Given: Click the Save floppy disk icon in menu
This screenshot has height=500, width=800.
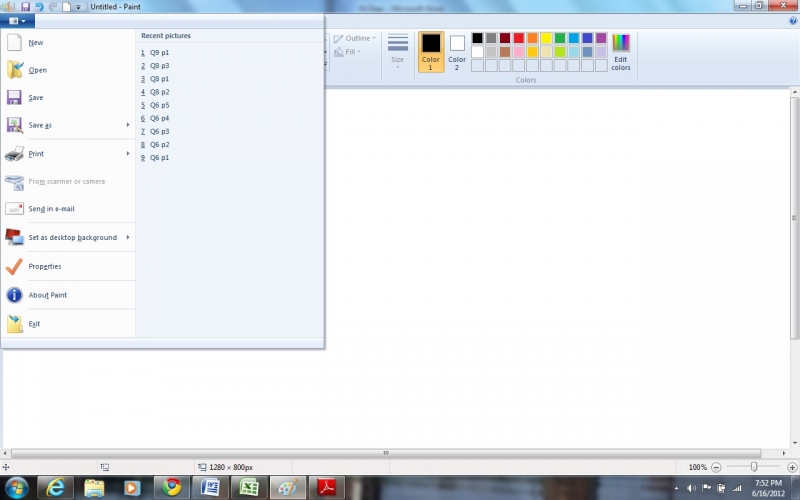Looking at the screenshot, I should (x=14, y=98).
